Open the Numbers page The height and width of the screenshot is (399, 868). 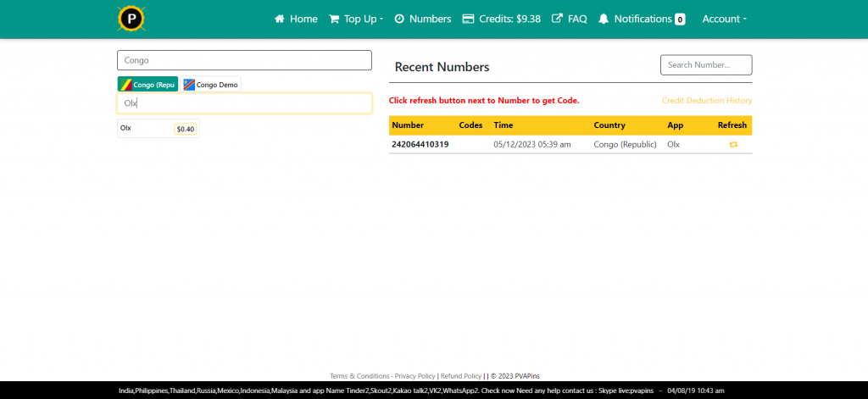[x=423, y=19]
